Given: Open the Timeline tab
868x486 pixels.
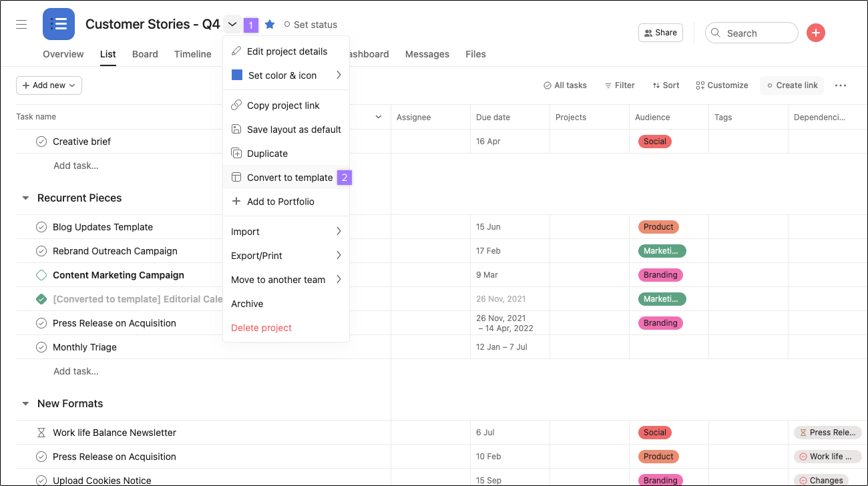Looking at the screenshot, I should click(x=193, y=54).
